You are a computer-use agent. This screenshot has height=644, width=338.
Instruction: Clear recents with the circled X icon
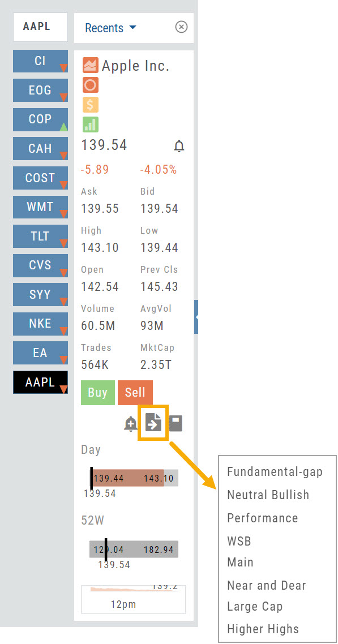181,27
